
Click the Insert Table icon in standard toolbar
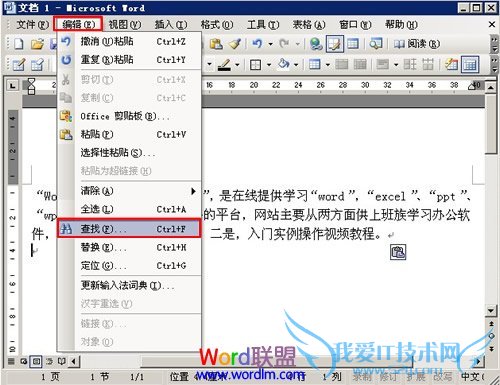[x=353, y=44]
